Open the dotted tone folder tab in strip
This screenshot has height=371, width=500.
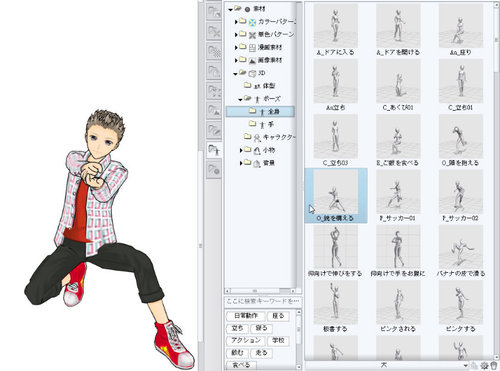point(214,51)
